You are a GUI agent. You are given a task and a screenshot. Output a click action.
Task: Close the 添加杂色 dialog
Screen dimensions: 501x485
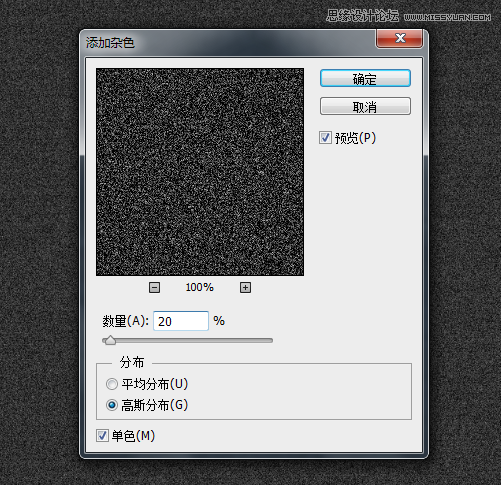[x=400, y=38]
